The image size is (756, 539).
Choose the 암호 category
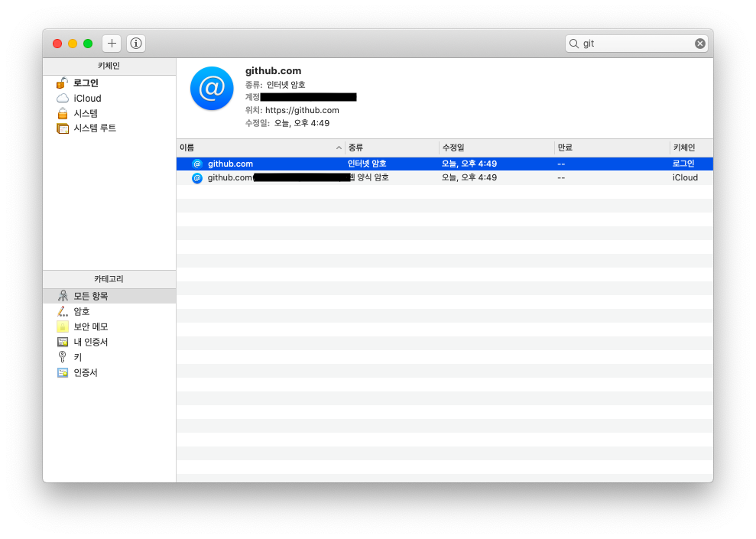pyautogui.click(x=109, y=311)
